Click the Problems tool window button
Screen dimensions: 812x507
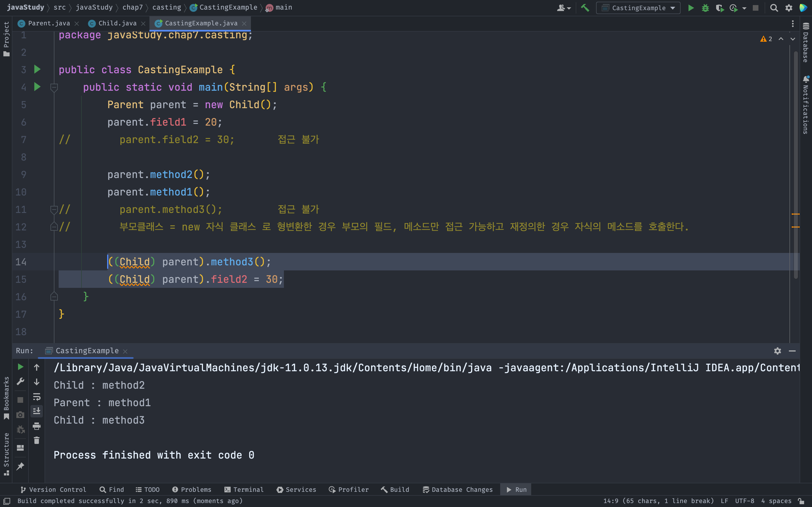pos(192,490)
